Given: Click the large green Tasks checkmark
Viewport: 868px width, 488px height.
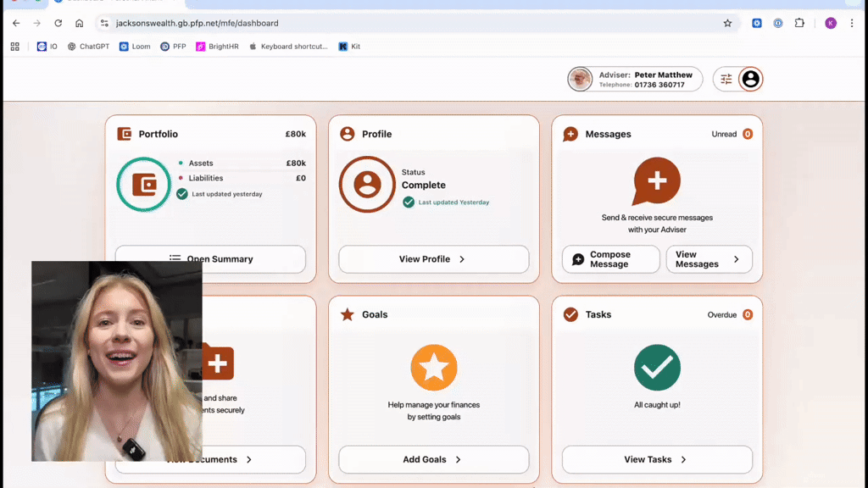Looking at the screenshot, I should coord(657,368).
